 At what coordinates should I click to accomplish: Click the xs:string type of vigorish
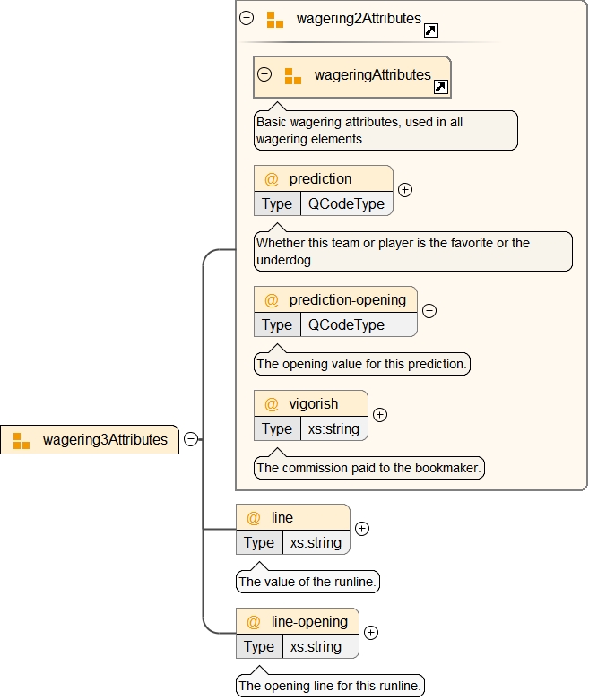[x=333, y=428]
